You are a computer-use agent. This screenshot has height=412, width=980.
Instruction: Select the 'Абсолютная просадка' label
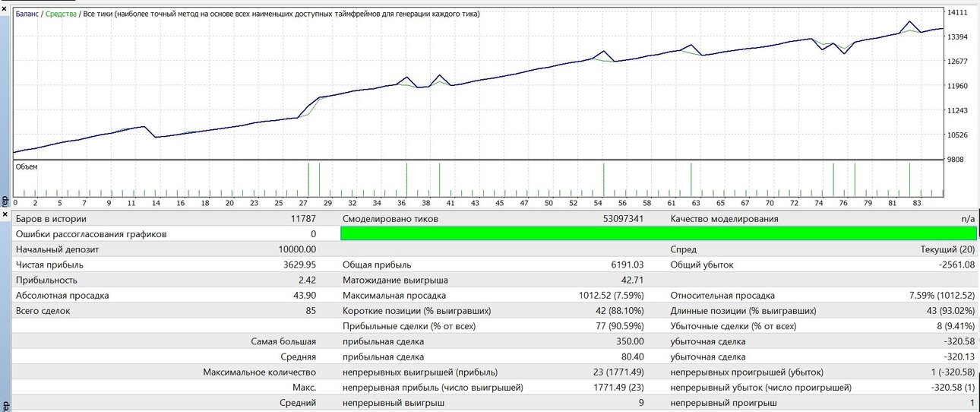(x=62, y=295)
